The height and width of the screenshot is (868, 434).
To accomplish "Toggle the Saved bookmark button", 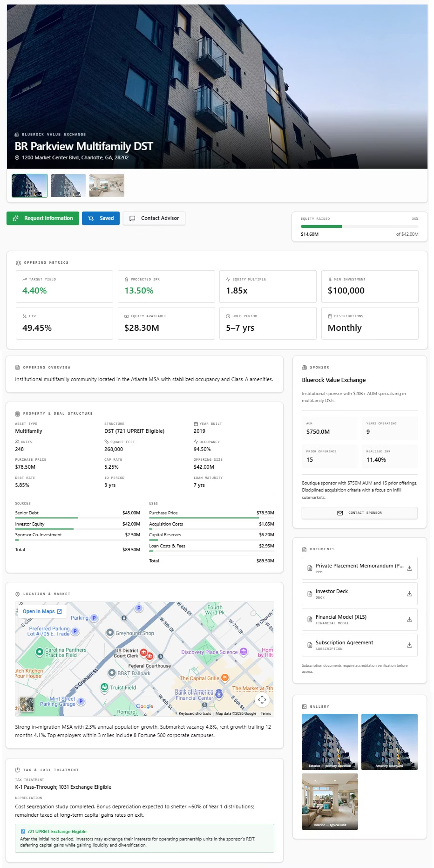I will (x=101, y=218).
